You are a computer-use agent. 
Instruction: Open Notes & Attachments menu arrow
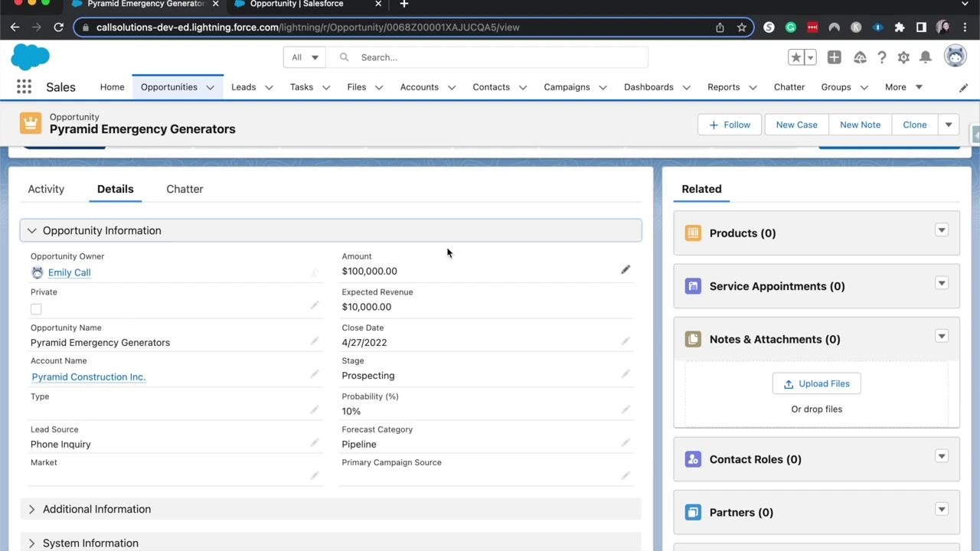942,336
